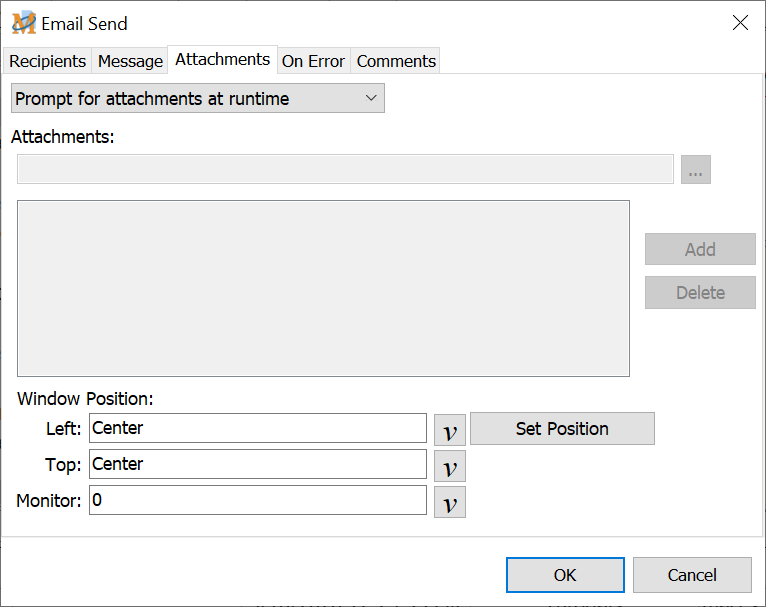Click the variable icon beside Top field
The height and width of the screenshot is (607, 766).
[x=450, y=466]
